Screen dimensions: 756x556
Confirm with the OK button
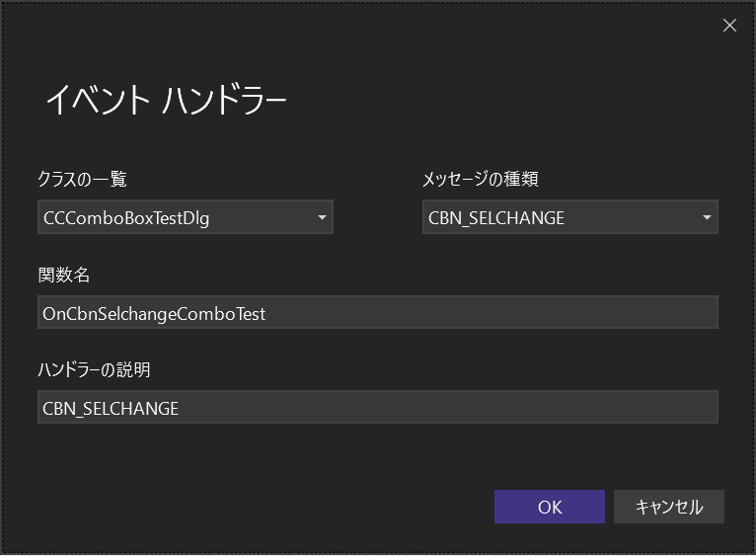[550, 507]
